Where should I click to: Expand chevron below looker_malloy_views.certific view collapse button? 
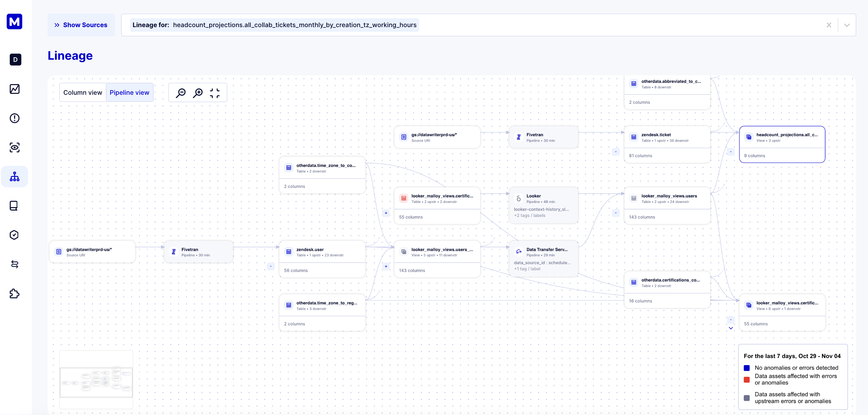pyautogui.click(x=731, y=328)
